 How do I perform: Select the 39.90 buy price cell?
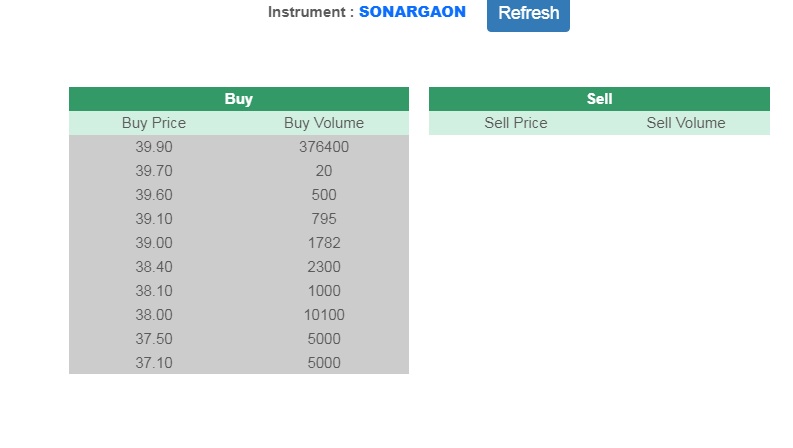click(154, 147)
